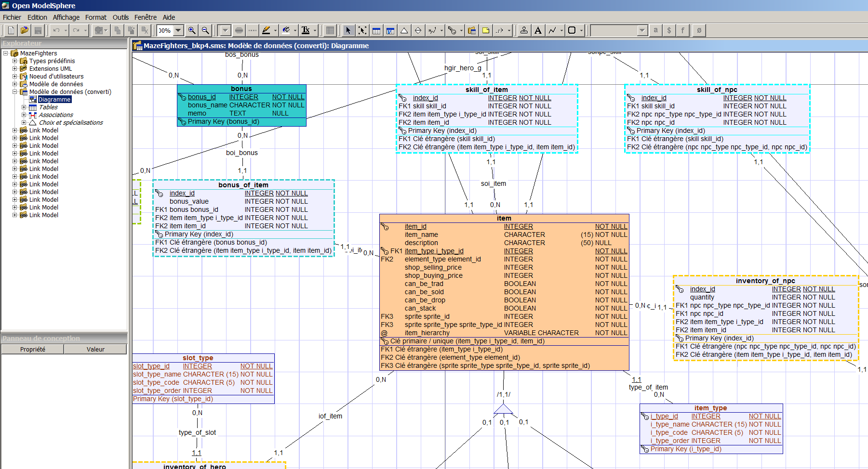Select the item table title
The width and height of the screenshot is (868, 469).
504,218
